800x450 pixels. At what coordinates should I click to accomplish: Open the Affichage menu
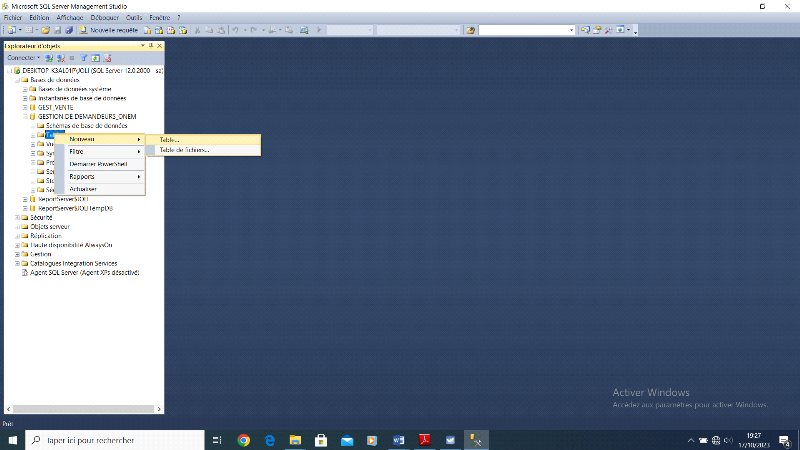tap(70, 17)
